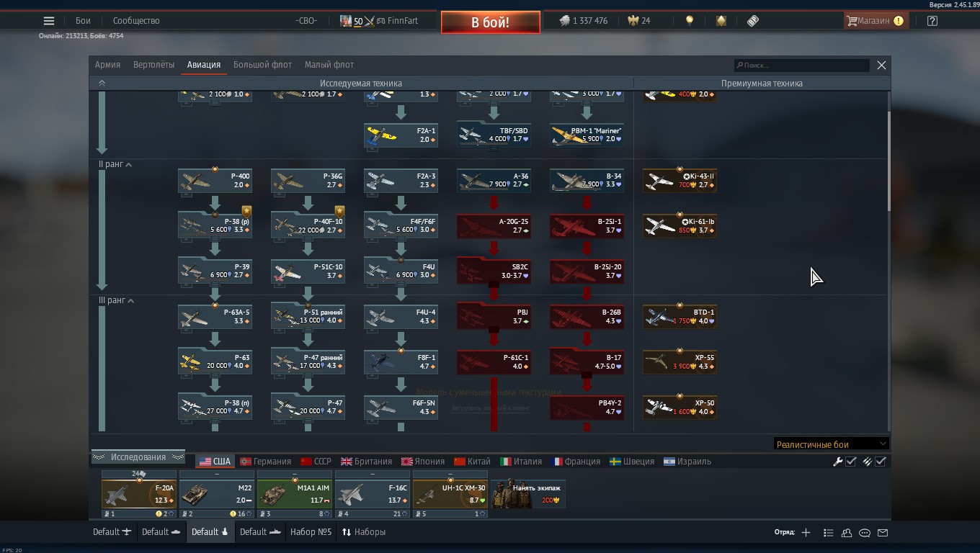
Task: Open the lightbulb hints icon
Action: pyautogui.click(x=690, y=21)
